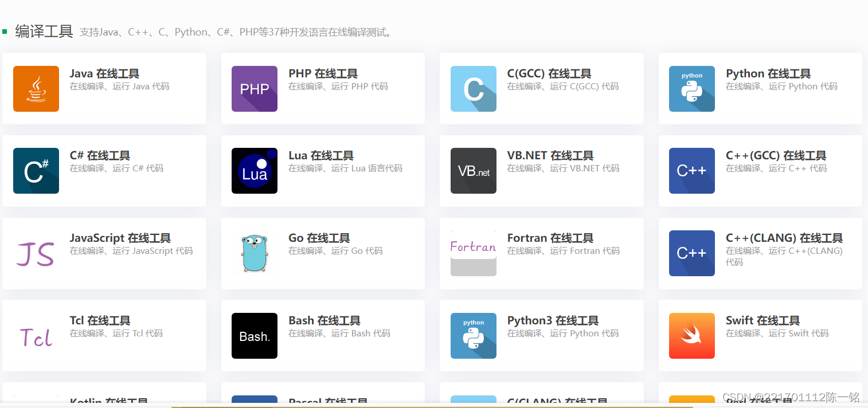Click the handwritten Tcl icon
The width and height of the screenshot is (868, 408).
[x=36, y=336]
